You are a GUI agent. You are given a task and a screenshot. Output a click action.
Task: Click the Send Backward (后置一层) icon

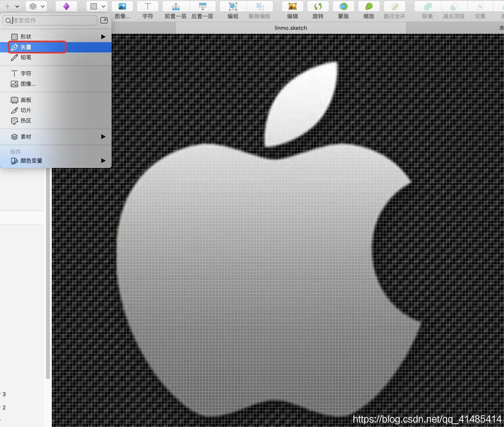203,7
